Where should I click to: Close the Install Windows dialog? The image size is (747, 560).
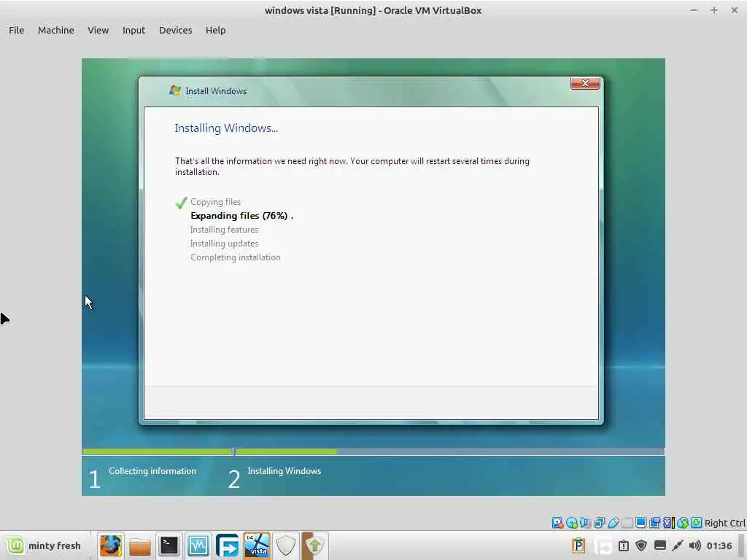point(585,83)
